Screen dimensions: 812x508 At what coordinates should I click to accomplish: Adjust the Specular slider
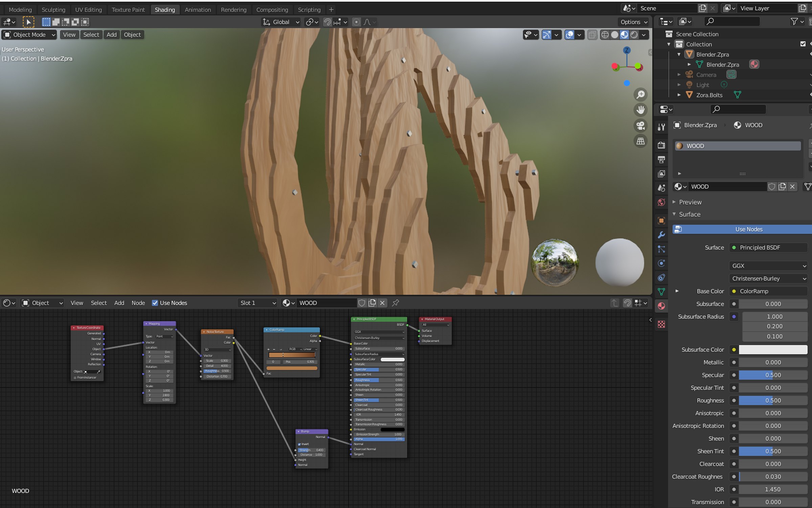pyautogui.click(x=773, y=375)
